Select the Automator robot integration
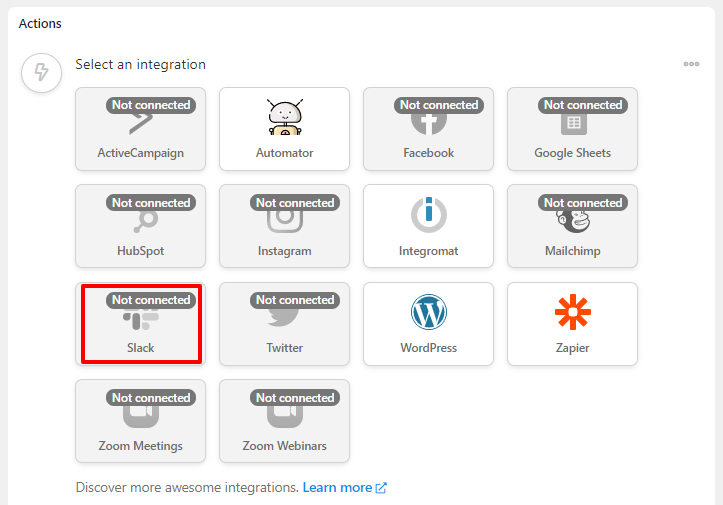This screenshot has width=723, height=505. (x=284, y=129)
